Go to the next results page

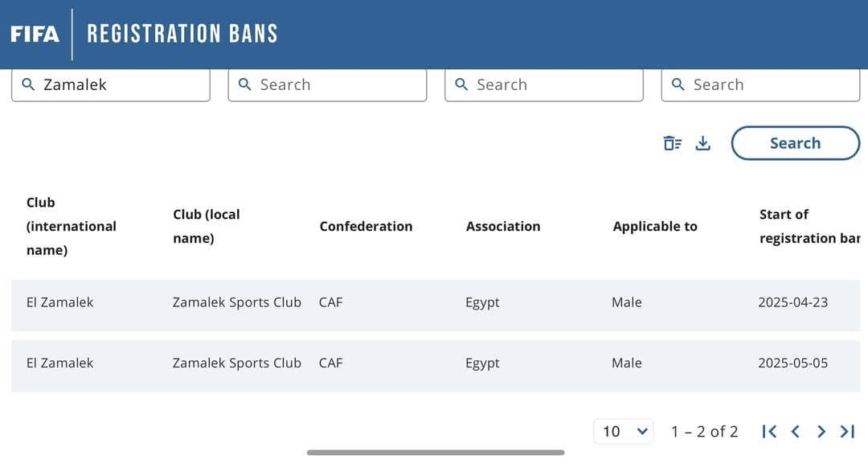pyautogui.click(x=821, y=432)
